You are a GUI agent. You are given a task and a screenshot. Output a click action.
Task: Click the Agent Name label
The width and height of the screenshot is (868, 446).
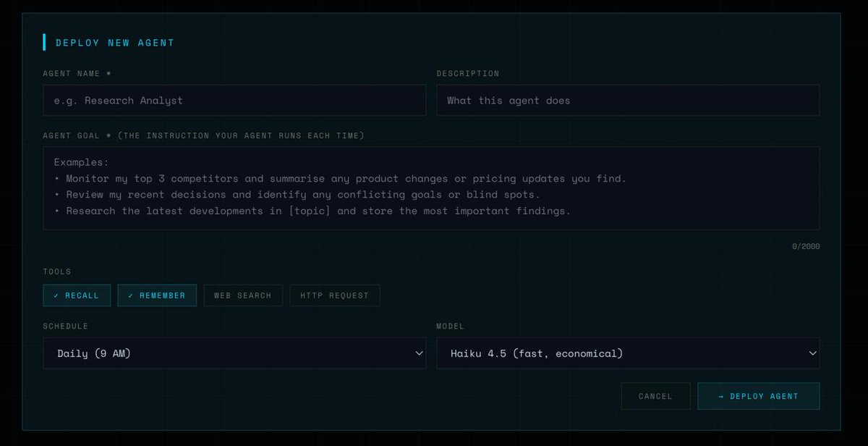[77, 73]
